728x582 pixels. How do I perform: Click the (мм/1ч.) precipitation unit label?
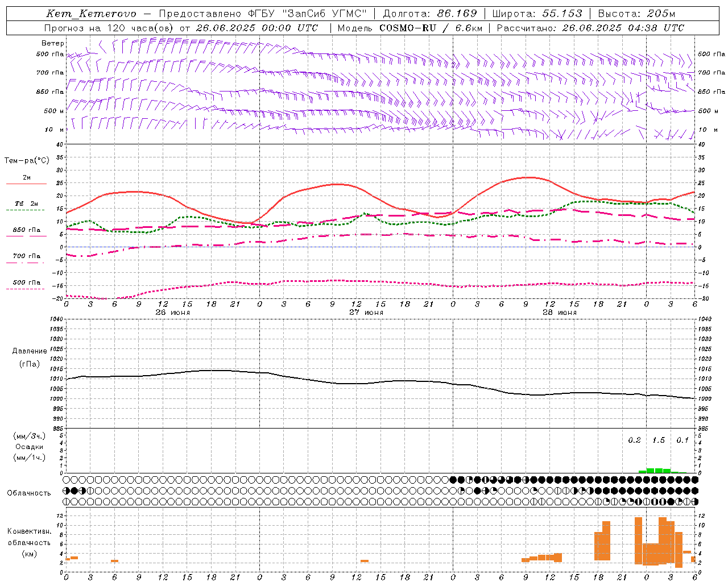point(29,458)
